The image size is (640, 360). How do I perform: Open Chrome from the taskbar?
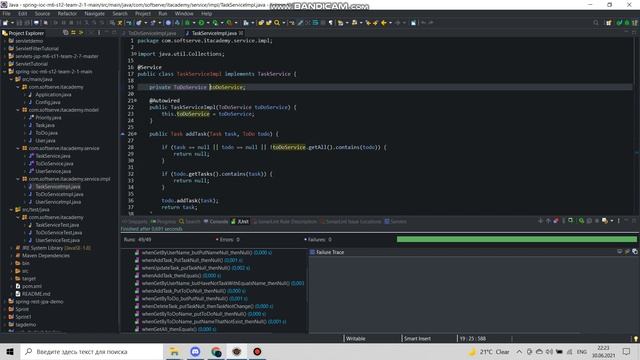pos(216,351)
